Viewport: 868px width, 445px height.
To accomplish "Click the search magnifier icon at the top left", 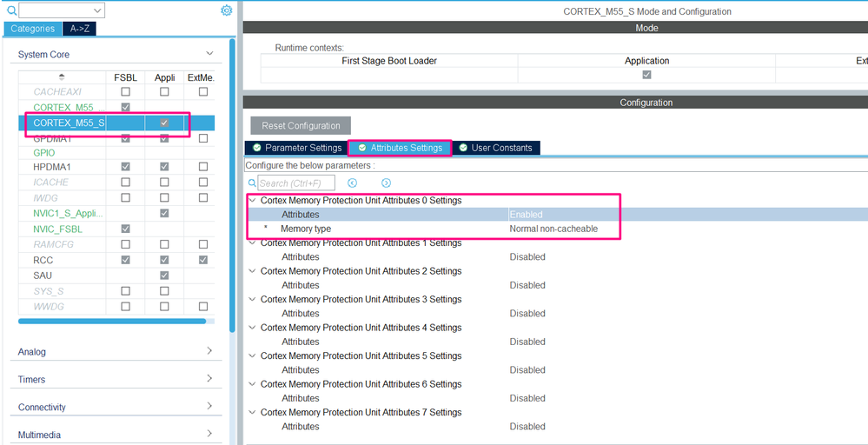I will (x=11, y=10).
